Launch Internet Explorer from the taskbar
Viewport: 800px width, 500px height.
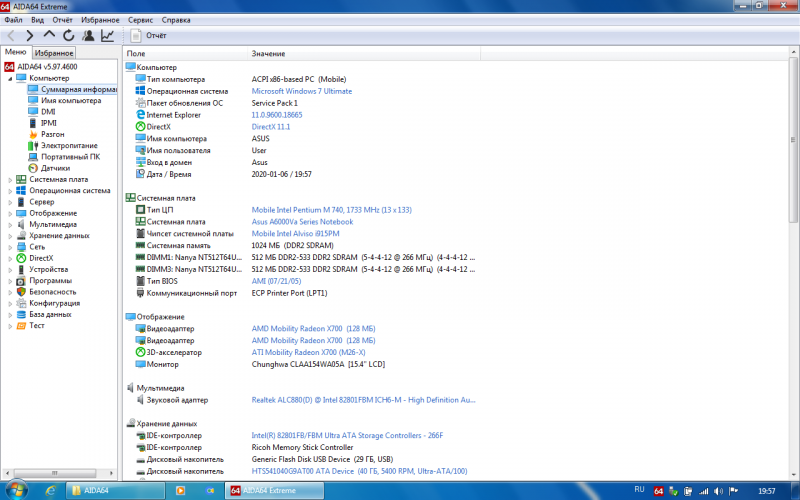click(50, 490)
